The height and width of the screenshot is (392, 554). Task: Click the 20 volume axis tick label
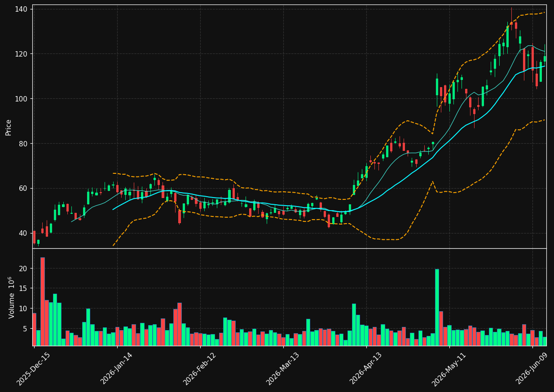tap(23, 269)
